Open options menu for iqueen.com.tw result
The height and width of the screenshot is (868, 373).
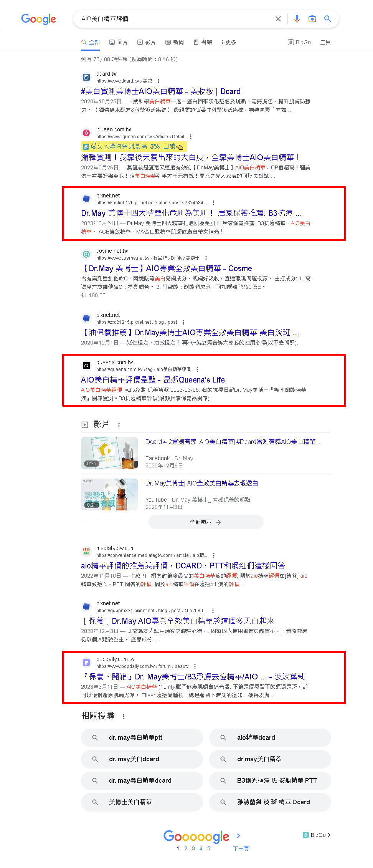click(191, 137)
